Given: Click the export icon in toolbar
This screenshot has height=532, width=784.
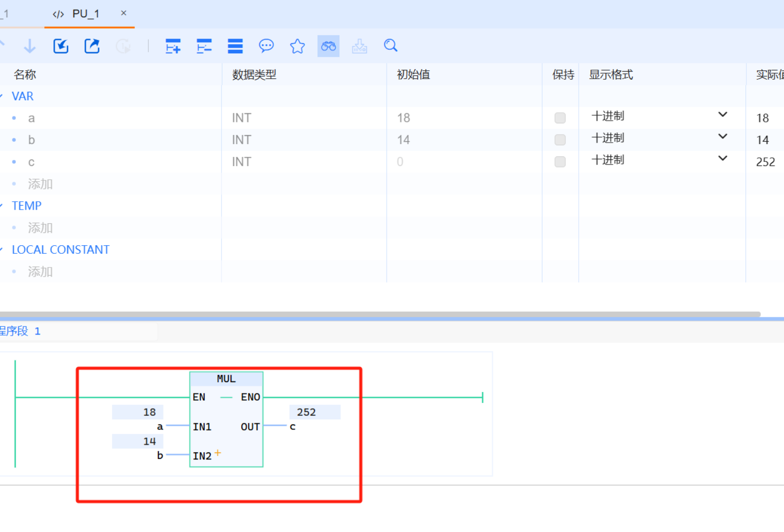Looking at the screenshot, I should coord(92,46).
